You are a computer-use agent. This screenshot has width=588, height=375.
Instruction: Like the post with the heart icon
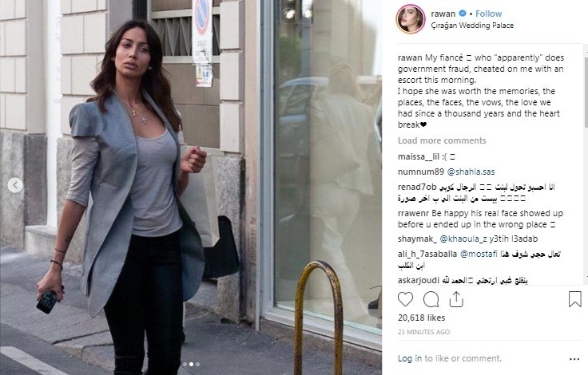click(x=405, y=299)
